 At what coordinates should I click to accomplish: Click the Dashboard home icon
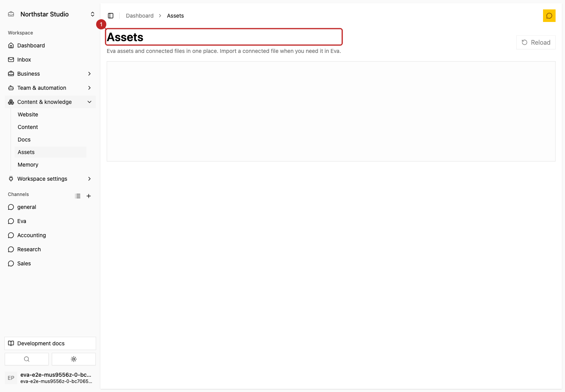(11, 45)
